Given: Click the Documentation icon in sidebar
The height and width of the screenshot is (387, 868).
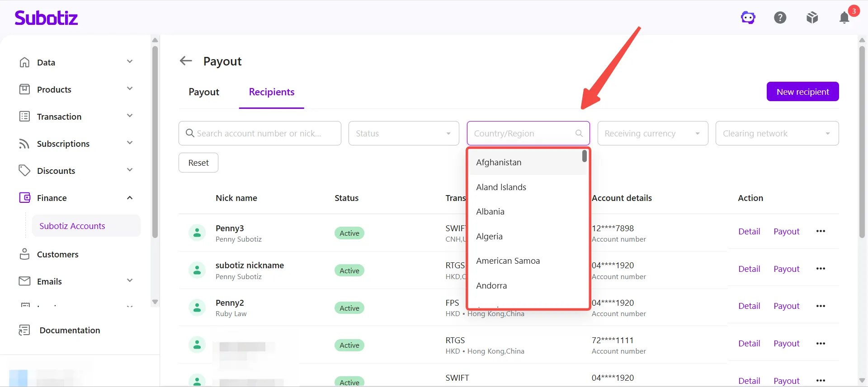Looking at the screenshot, I should 24,330.
